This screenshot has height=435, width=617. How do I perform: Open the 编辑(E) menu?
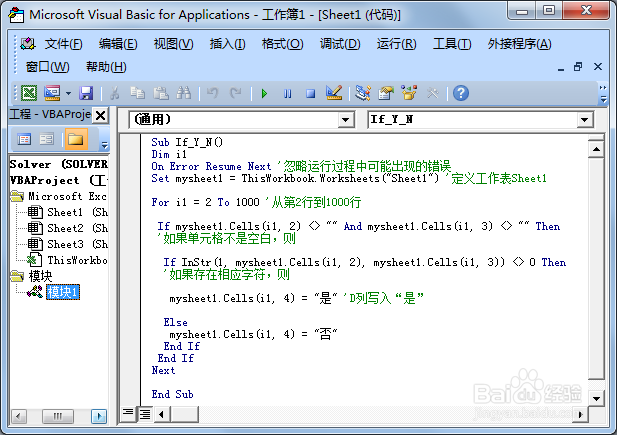point(118,44)
